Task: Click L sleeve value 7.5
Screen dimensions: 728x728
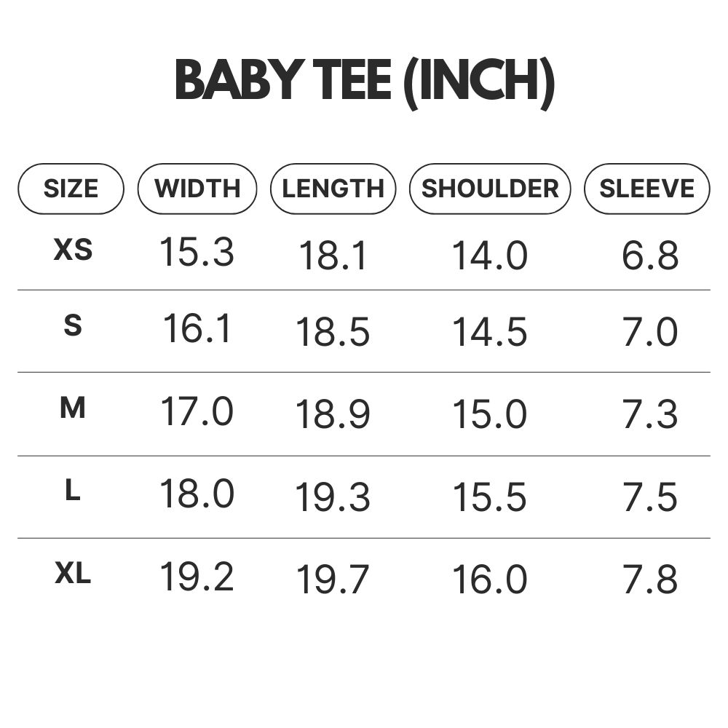Action: point(650,496)
